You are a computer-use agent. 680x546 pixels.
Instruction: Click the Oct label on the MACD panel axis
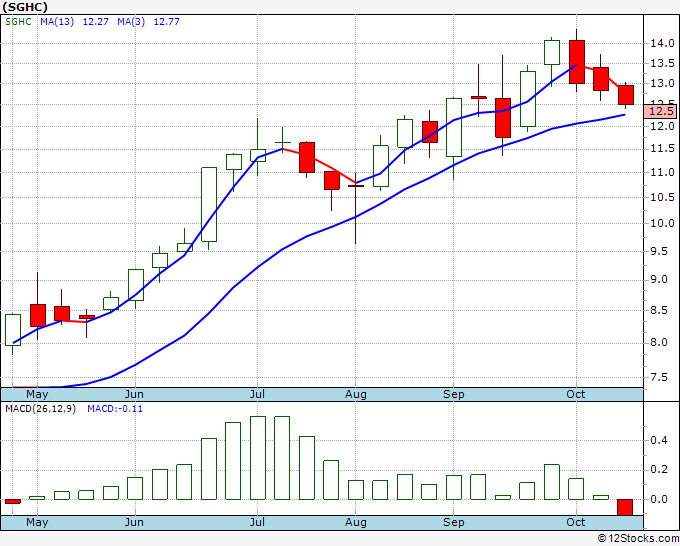(575, 522)
